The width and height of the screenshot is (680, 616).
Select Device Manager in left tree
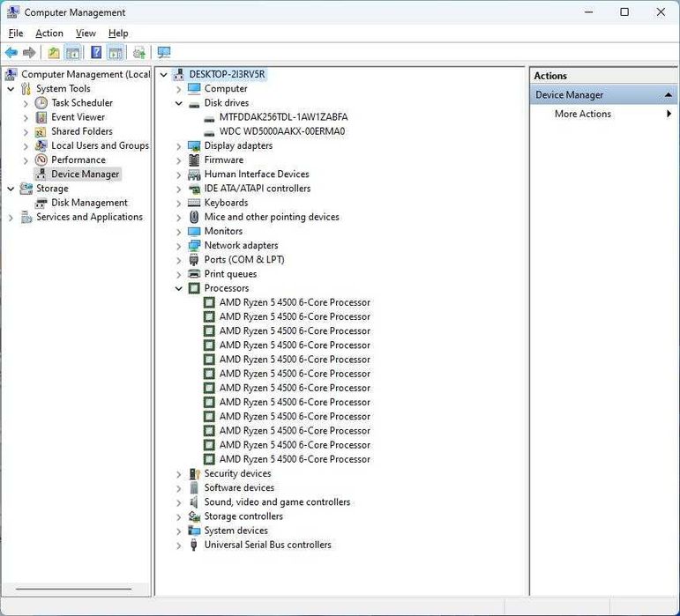tap(85, 174)
